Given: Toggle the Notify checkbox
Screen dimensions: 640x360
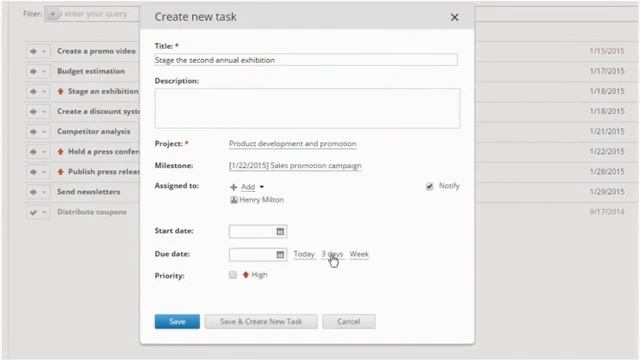Looking at the screenshot, I should [429, 186].
